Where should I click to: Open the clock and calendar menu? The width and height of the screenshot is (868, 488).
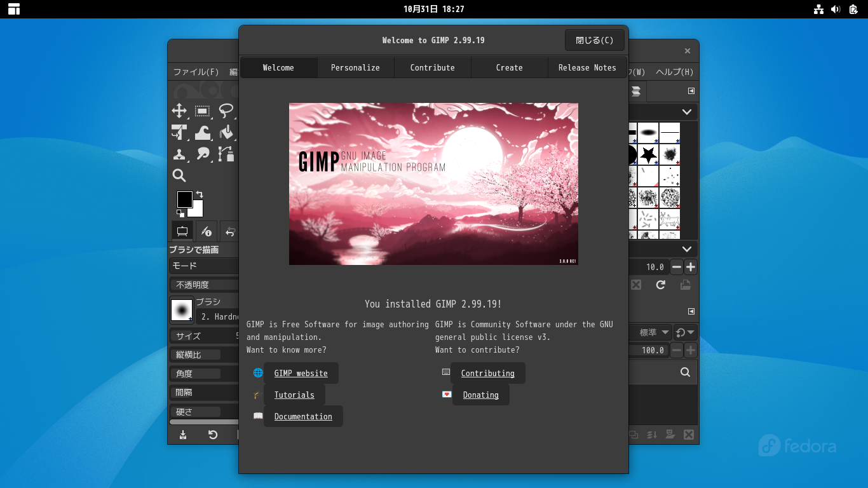point(434,9)
